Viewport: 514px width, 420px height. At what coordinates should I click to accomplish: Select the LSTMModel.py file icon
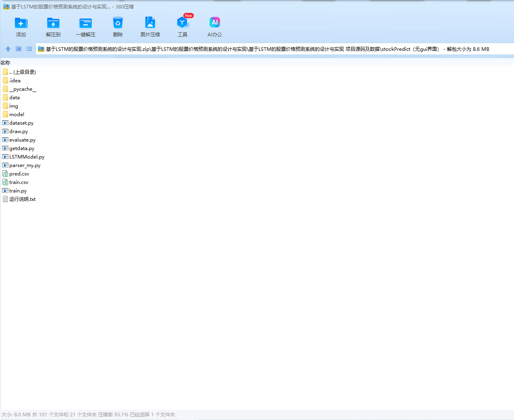(x=5, y=157)
